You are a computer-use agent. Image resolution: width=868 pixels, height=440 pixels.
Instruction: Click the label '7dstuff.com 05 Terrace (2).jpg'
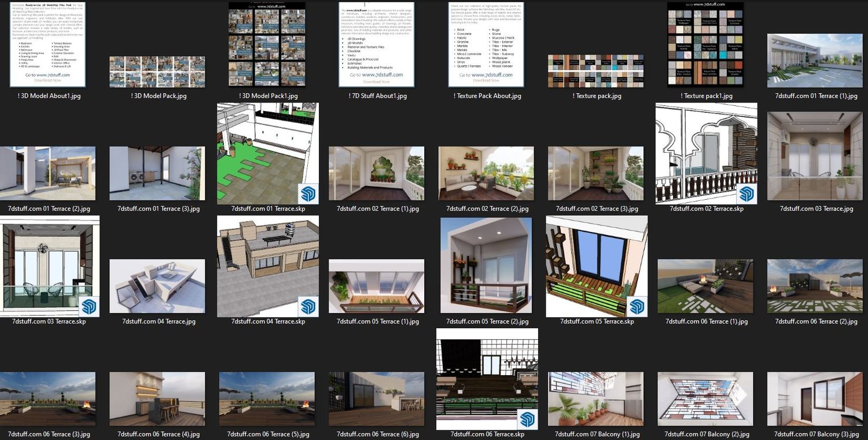coord(486,322)
